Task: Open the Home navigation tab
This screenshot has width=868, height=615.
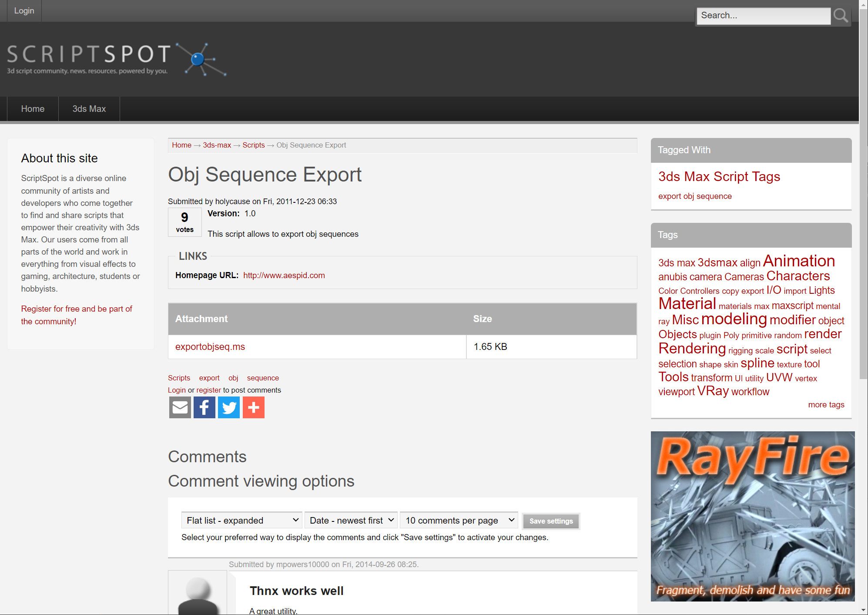Action: pos(33,109)
